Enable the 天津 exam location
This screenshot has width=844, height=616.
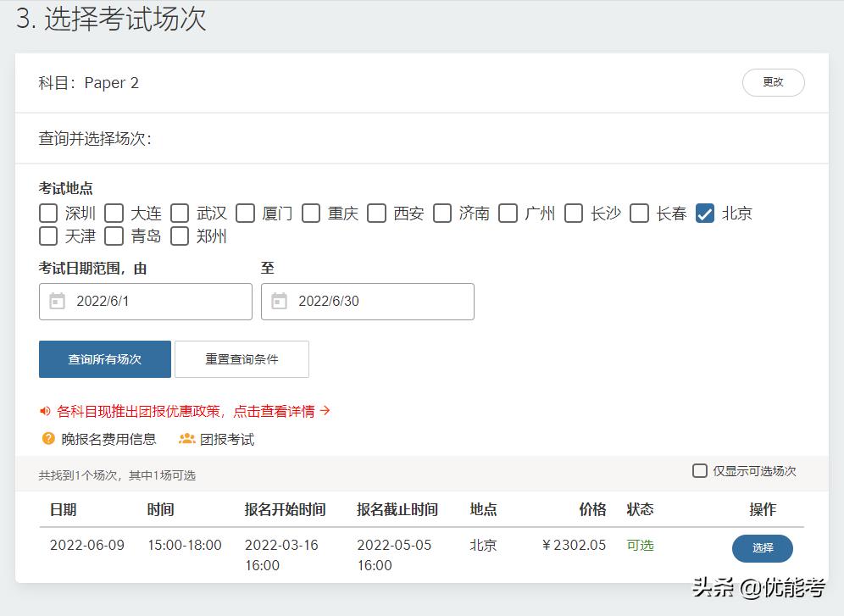tap(48, 236)
